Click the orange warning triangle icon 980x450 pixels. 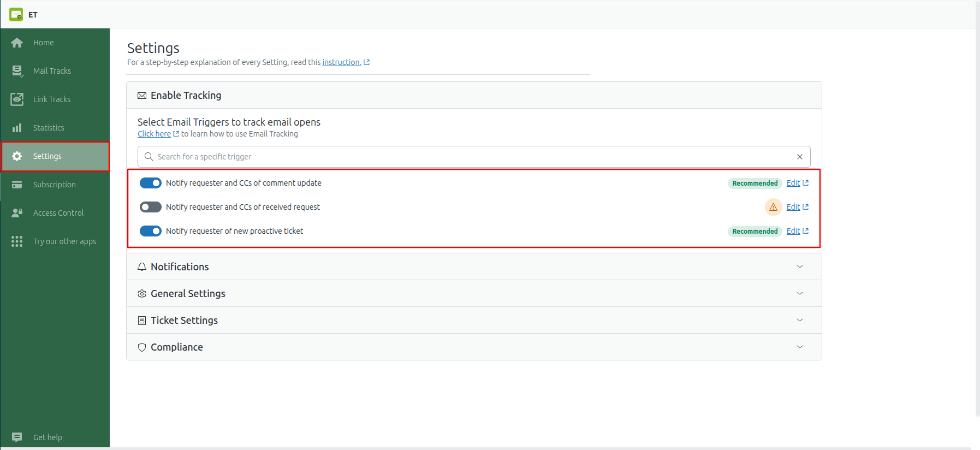[773, 207]
